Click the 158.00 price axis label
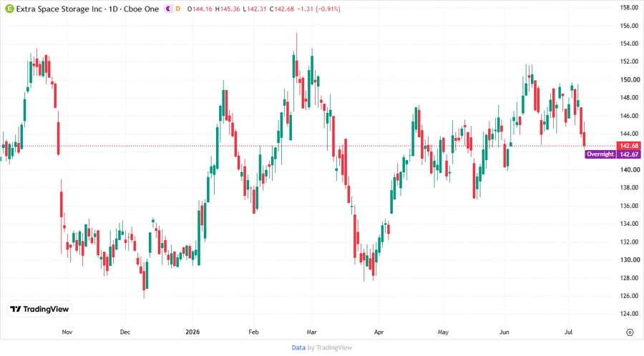 pos(629,7)
